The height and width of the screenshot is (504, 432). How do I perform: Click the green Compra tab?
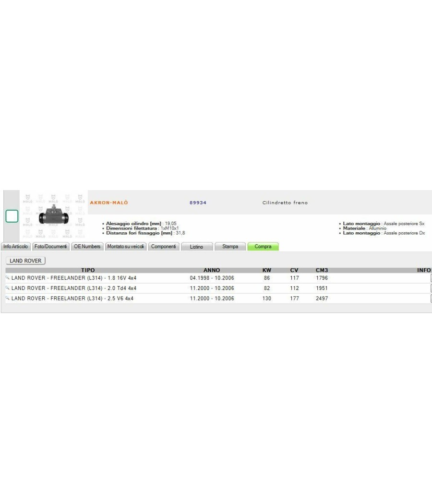[263, 247]
